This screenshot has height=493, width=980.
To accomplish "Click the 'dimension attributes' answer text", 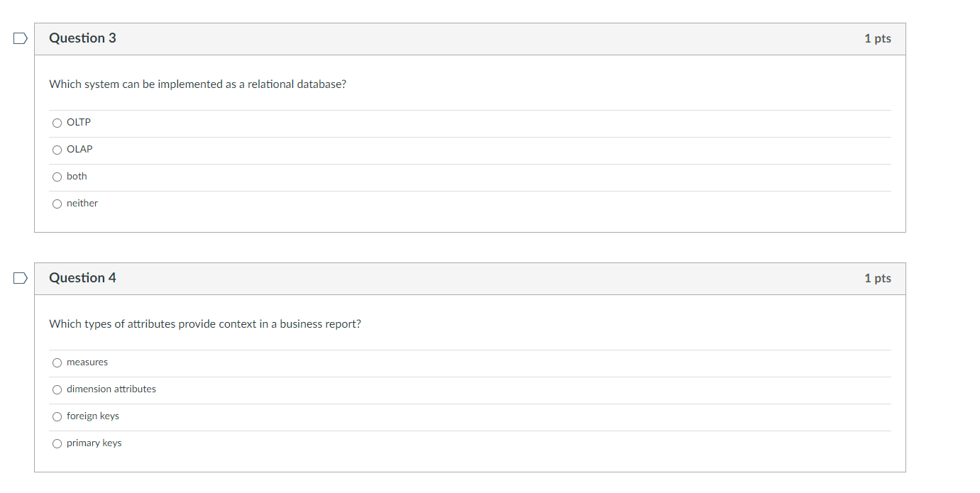I will [111, 389].
